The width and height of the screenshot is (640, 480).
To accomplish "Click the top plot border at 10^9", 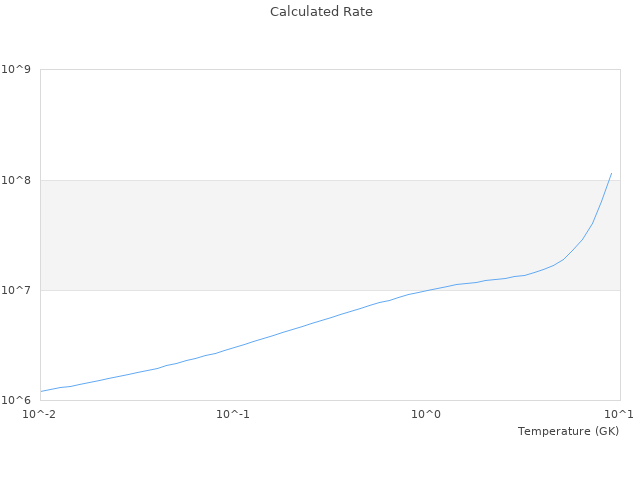I will [x=300, y=70].
